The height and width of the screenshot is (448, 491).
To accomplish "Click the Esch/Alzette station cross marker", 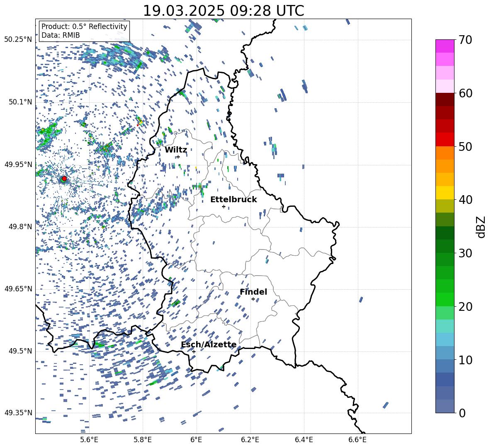I will [194, 351].
